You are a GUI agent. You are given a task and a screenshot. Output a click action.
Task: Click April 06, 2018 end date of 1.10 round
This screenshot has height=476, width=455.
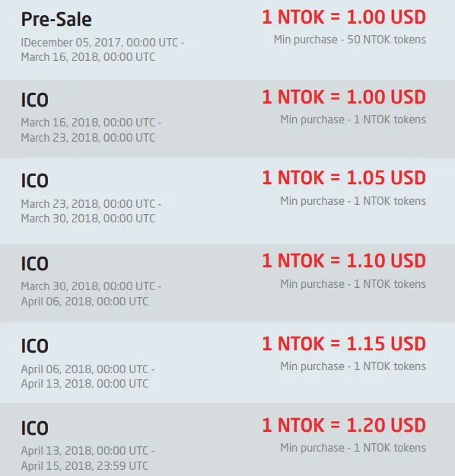pyautogui.click(x=84, y=302)
